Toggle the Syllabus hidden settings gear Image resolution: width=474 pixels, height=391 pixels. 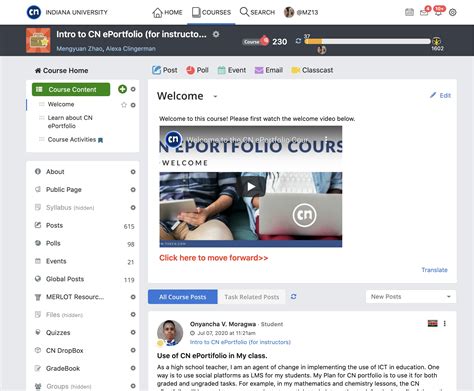click(133, 207)
